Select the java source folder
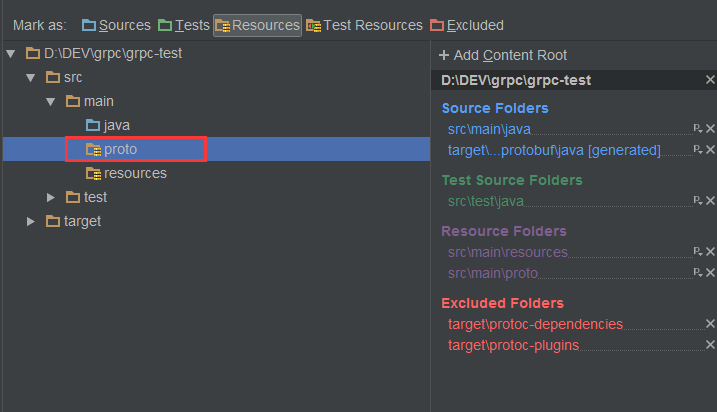The image size is (717, 412). click(x=117, y=125)
